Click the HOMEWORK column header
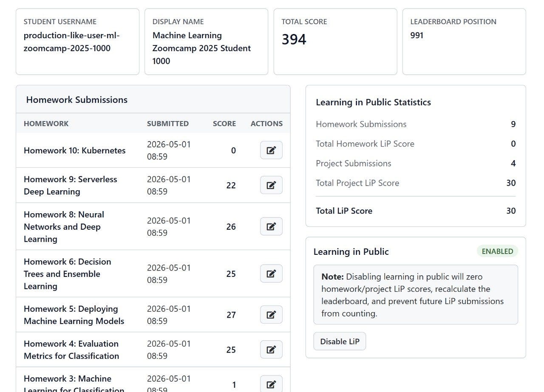Screen dimensions: 544x392 tap(46, 124)
